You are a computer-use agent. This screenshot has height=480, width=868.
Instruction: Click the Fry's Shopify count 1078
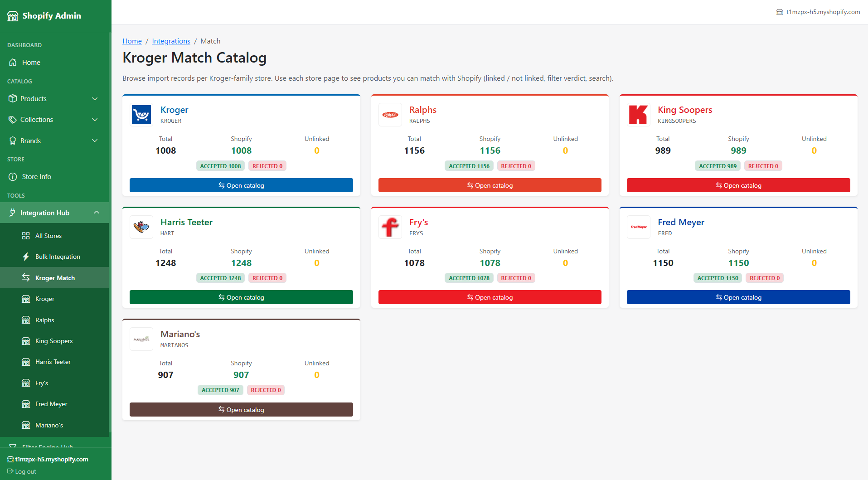click(x=490, y=263)
